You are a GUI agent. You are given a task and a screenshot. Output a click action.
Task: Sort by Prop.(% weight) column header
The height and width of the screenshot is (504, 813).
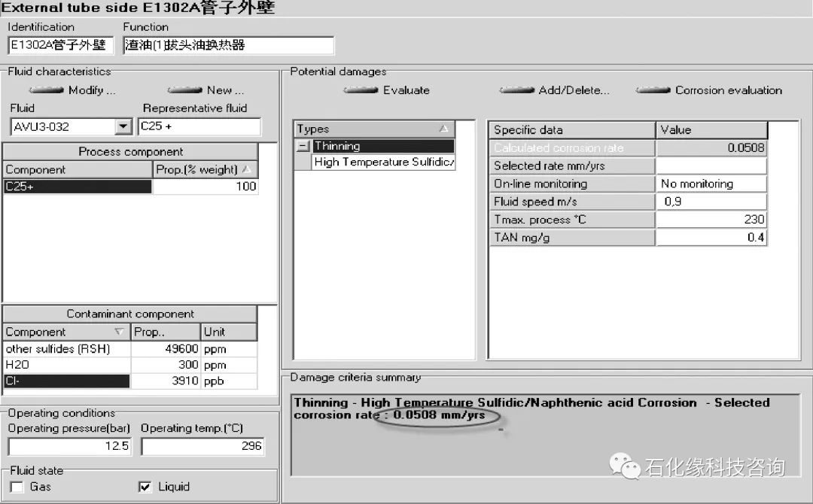tap(206, 169)
